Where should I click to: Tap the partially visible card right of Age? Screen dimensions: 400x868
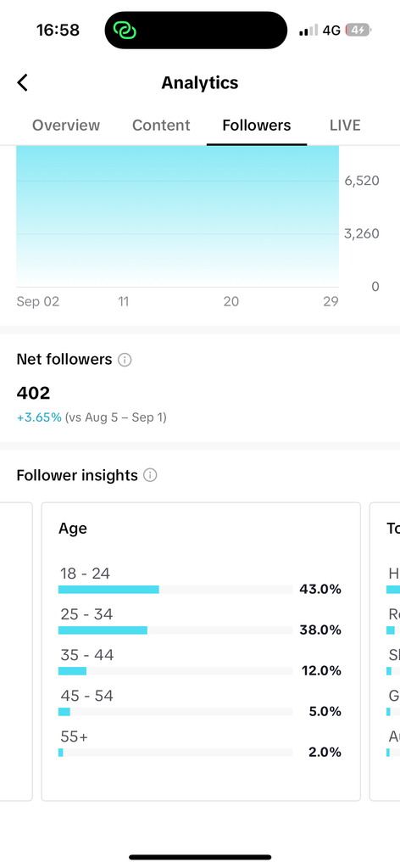pyautogui.click(x=385, y=651)
